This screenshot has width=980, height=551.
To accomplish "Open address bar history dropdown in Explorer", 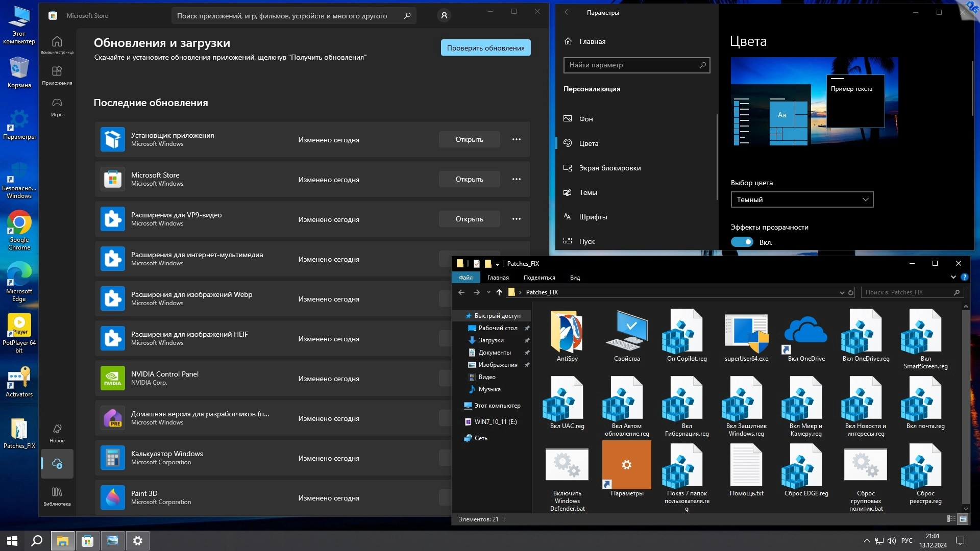I will [842, 292].
